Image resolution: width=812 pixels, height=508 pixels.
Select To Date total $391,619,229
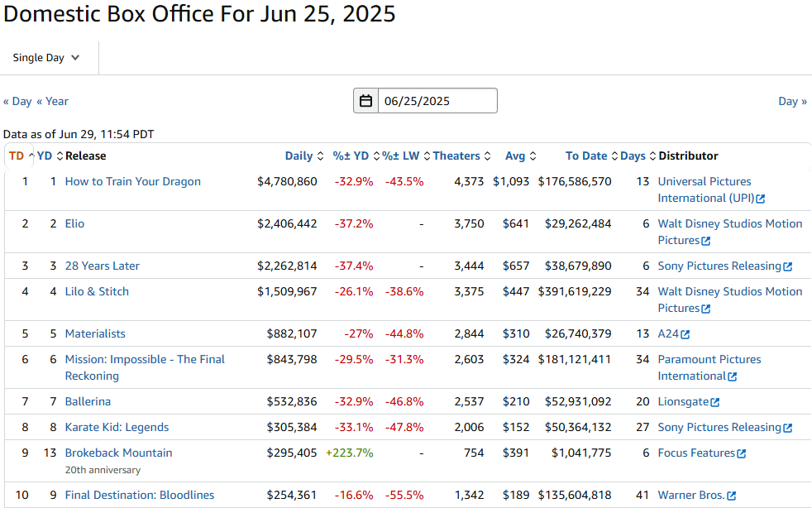click(x=575, y=291)
